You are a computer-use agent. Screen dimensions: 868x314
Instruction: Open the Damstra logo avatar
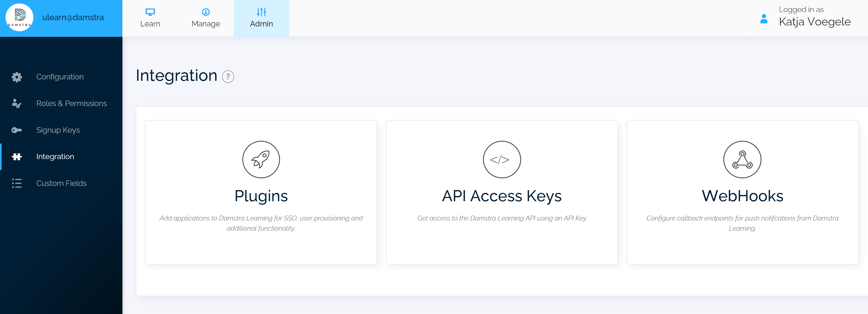pos(19,18)
